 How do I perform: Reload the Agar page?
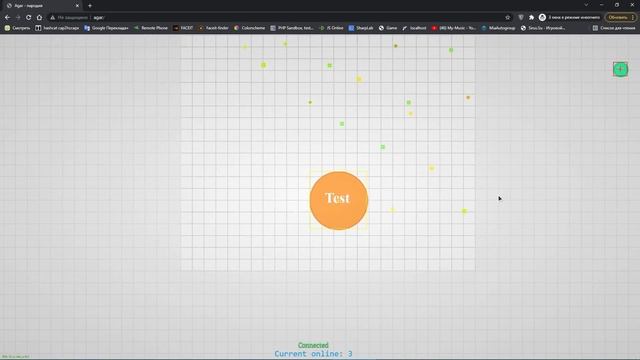(x=29, y=18)
